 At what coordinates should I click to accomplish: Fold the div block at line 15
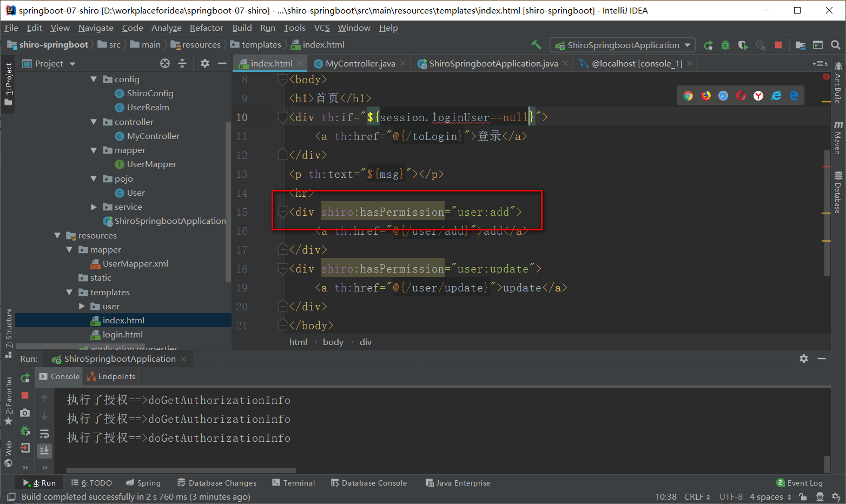pos(282,211)
